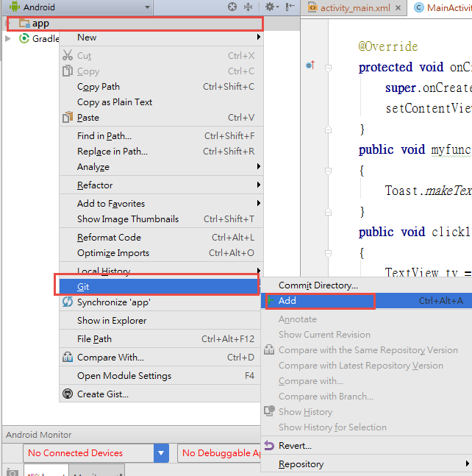Click the Paste clipboard icon
Image resolution: width=472 pixels, height=476 pixels.
point(68,117)
